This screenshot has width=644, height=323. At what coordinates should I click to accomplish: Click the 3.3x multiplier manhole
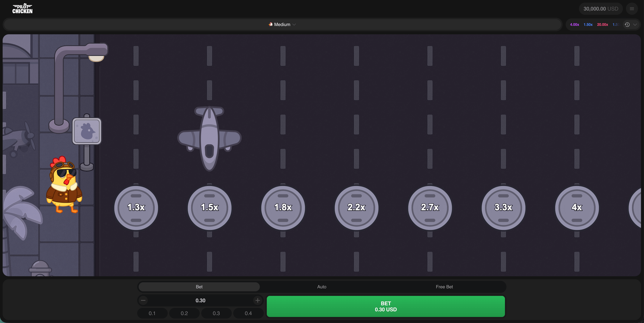coord(503,208)
